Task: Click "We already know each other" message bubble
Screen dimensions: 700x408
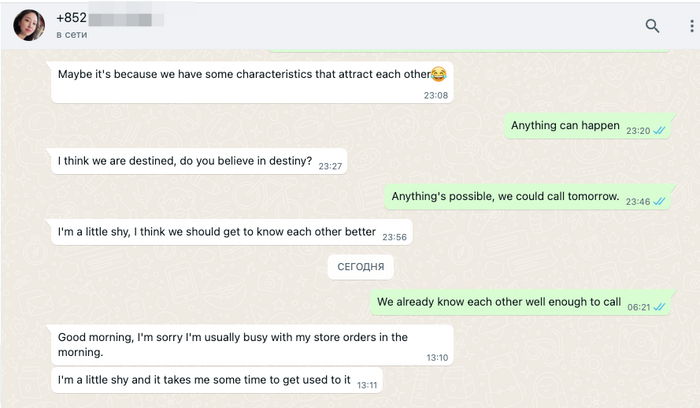Action: coord(499,302)
